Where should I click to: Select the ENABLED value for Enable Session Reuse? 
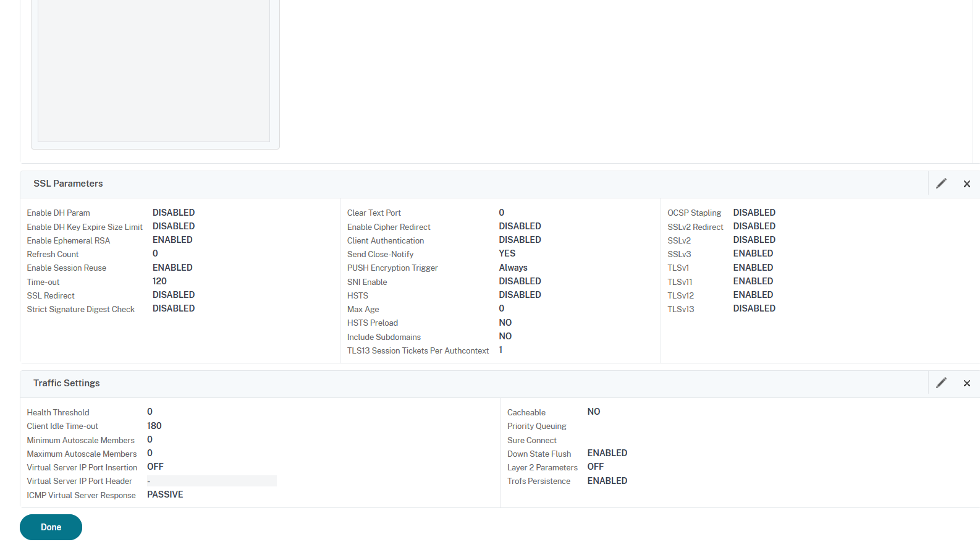click(x=172, y=268)
